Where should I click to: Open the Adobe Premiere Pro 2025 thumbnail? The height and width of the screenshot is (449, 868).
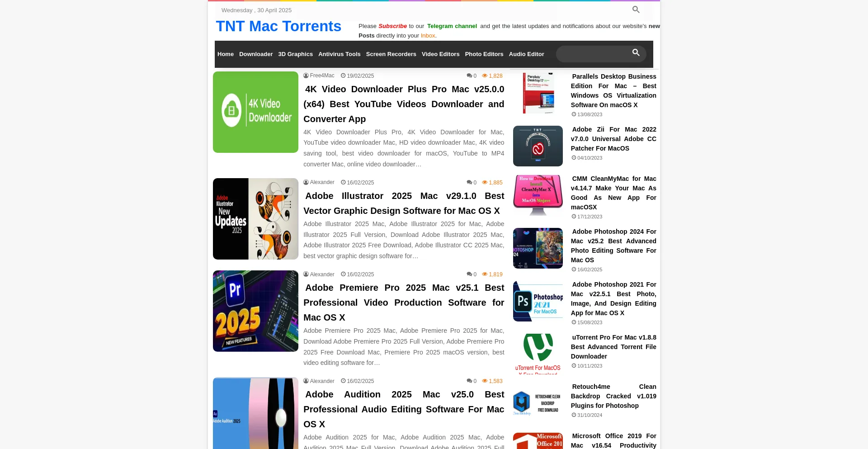tap(255, 311)
